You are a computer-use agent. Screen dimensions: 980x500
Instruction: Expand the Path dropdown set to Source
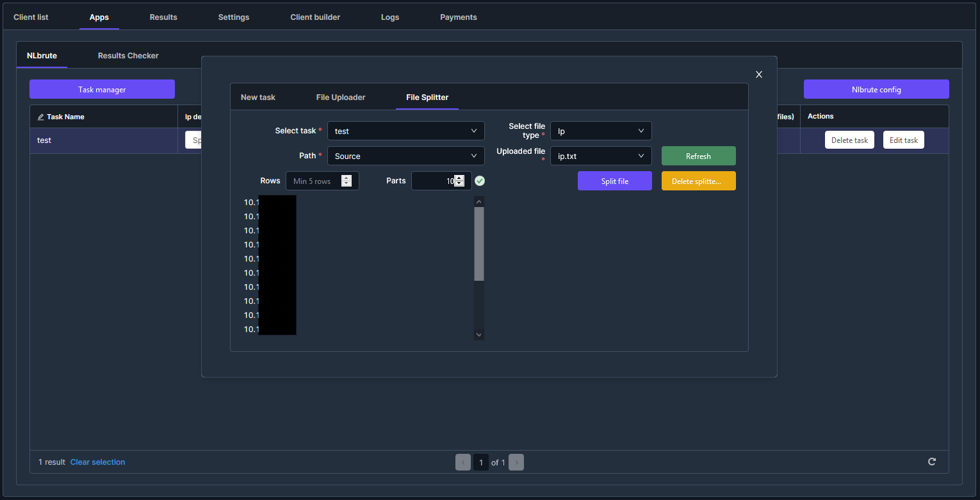pos(405,156)
